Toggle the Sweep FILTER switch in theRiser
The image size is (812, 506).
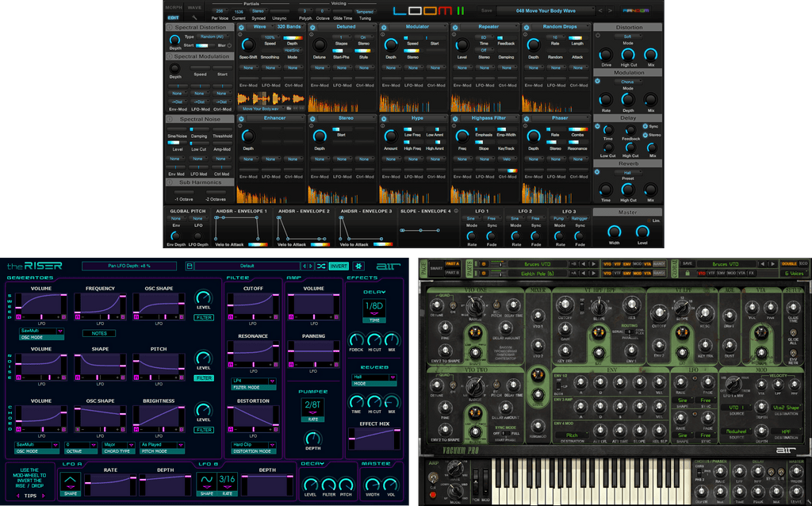tap(204, 317)
